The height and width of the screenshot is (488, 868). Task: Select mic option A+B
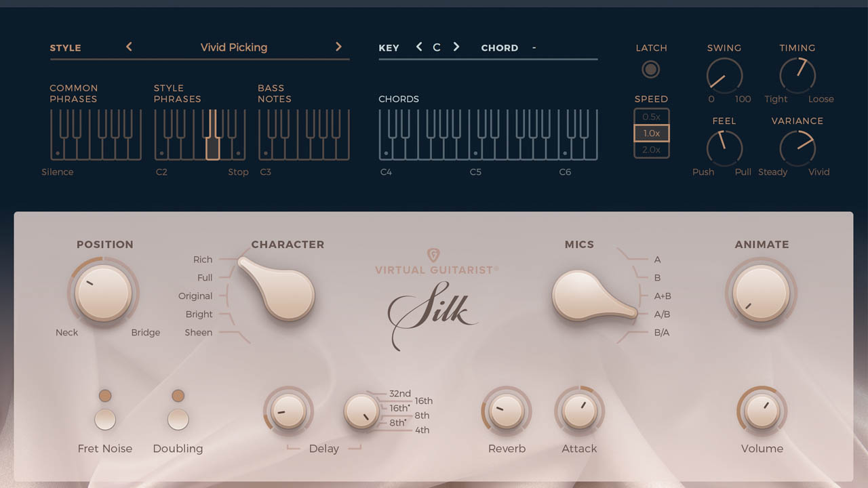click(663, 296)
